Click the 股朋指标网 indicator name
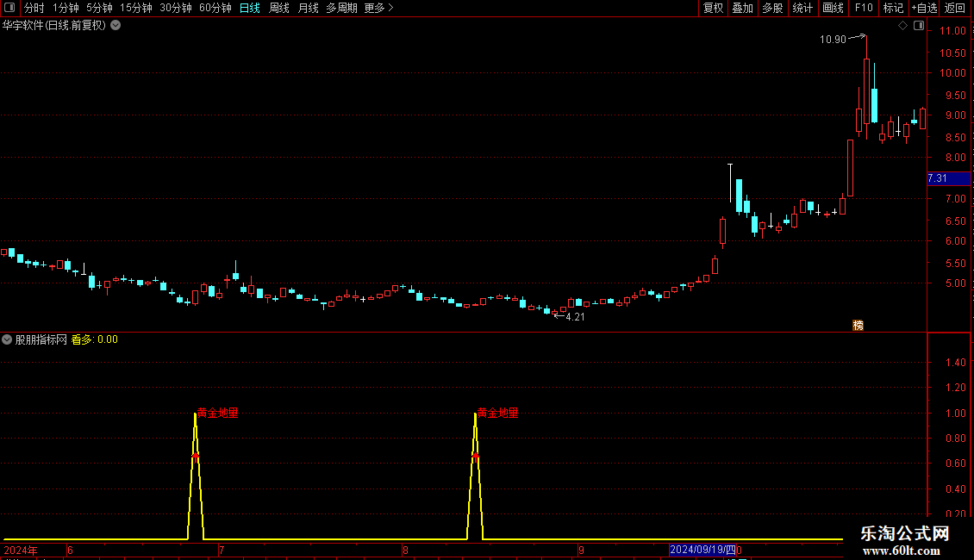Viewport: 974px width, 560px height. pos(41,339)
